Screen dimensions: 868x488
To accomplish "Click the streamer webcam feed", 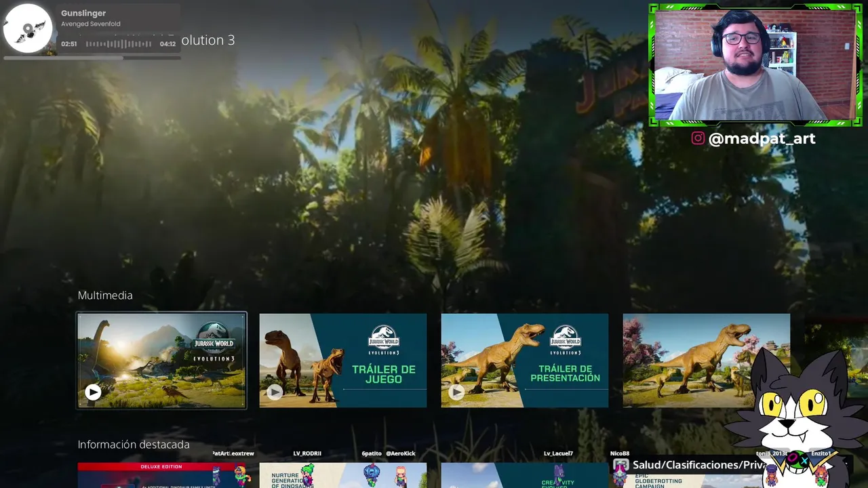I will click(x=755, y=65).
